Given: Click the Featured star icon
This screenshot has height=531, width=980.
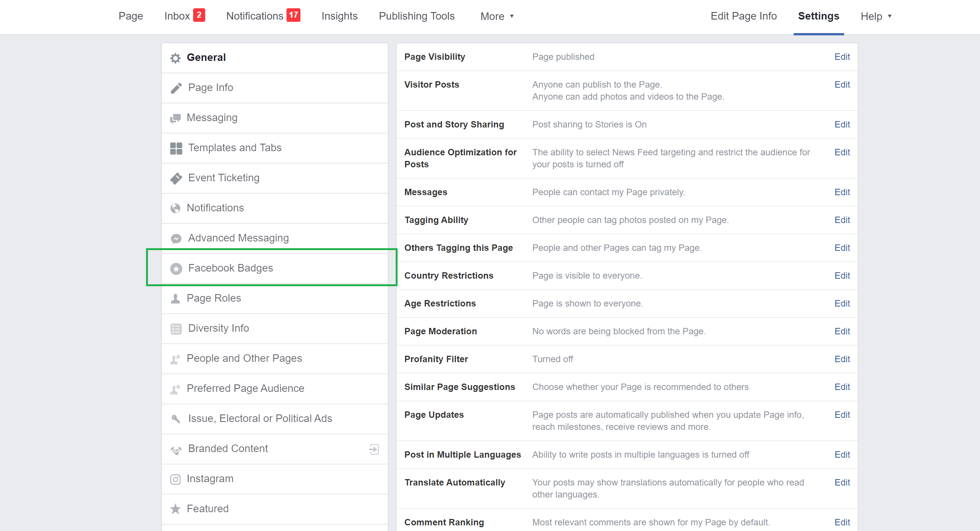Looking at the screenshot, I should pyautogui.click(x=175, y=509).
